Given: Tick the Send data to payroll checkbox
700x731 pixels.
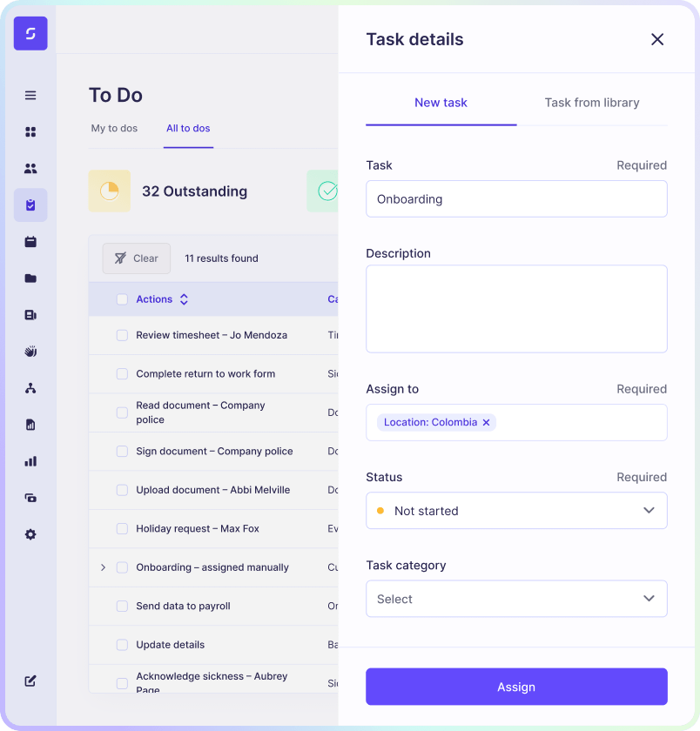Looking at the screenshot, I should (122, 607).
